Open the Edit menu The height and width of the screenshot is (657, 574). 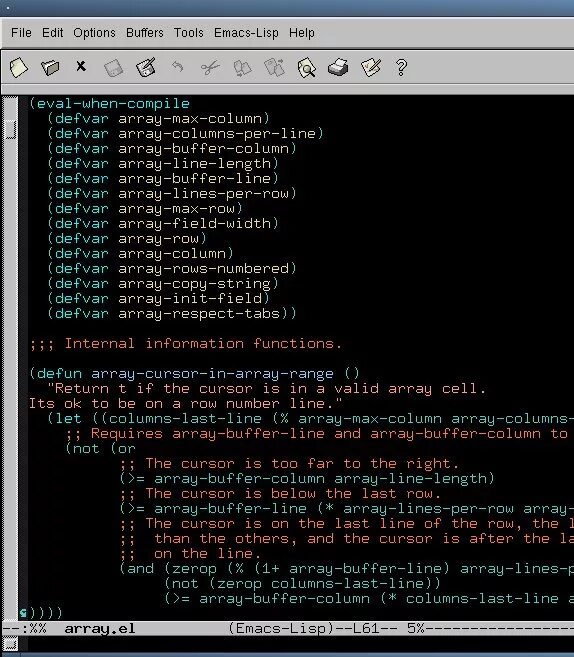52,33
